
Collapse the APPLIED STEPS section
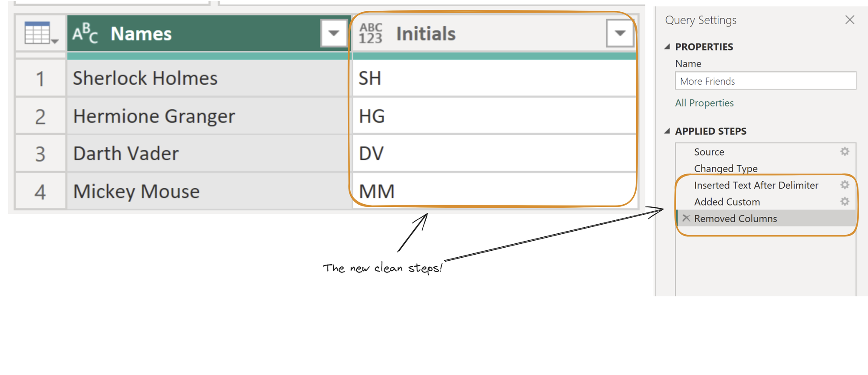[667, 131]
